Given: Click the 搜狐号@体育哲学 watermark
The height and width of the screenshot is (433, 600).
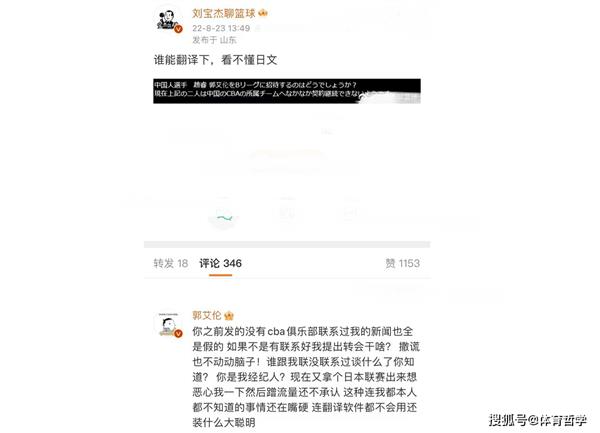Looking at the screenshot, I should (538, 420).
